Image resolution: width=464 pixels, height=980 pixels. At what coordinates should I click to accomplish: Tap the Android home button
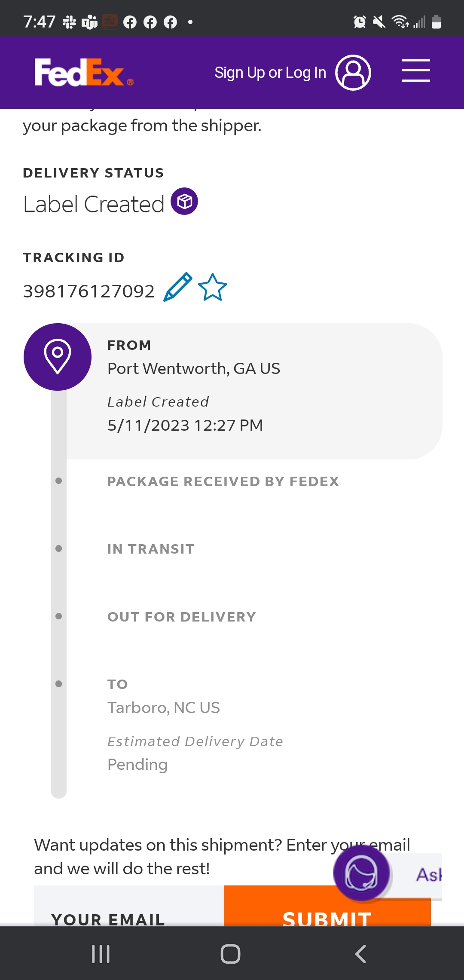pos(231,954)
